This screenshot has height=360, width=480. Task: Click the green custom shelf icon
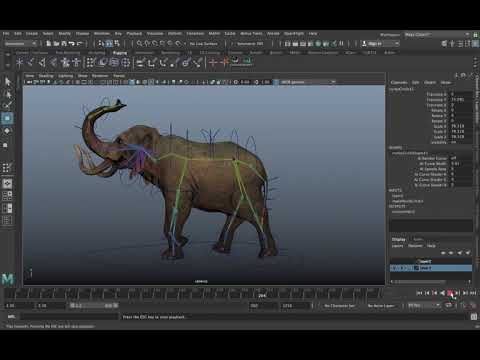(247, 61)
